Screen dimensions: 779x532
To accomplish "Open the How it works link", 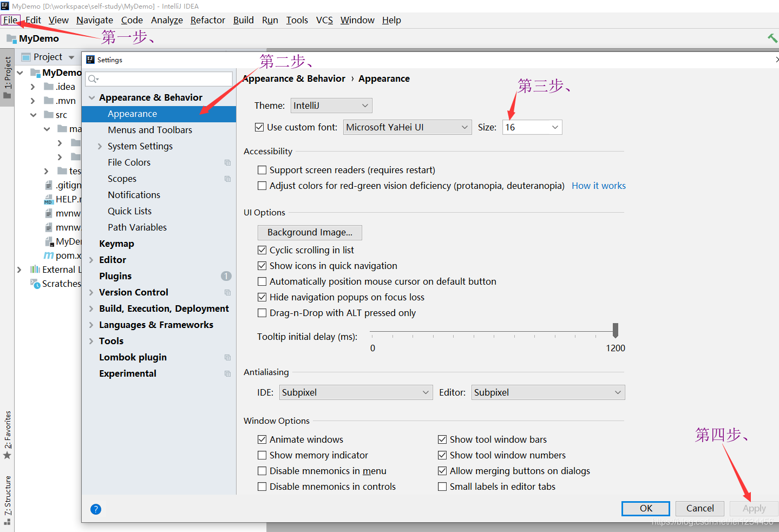I will [599, 186].
